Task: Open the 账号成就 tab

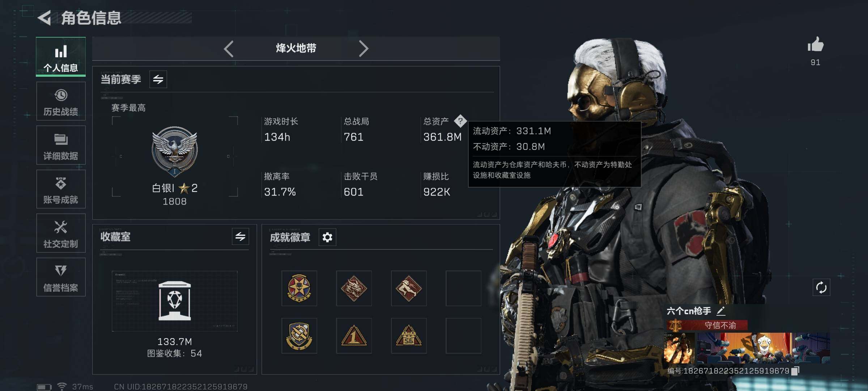Action: tap(61, 189)
